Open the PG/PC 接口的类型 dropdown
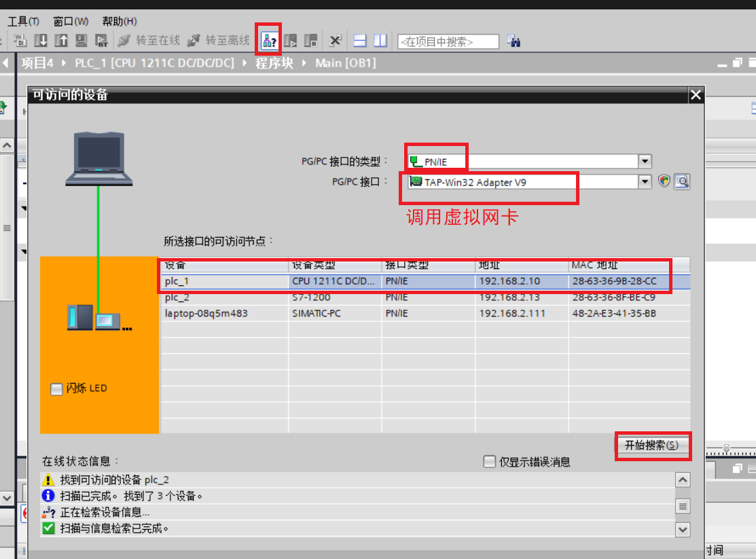Viewport: 756px width, 559px height. point(645,161)
